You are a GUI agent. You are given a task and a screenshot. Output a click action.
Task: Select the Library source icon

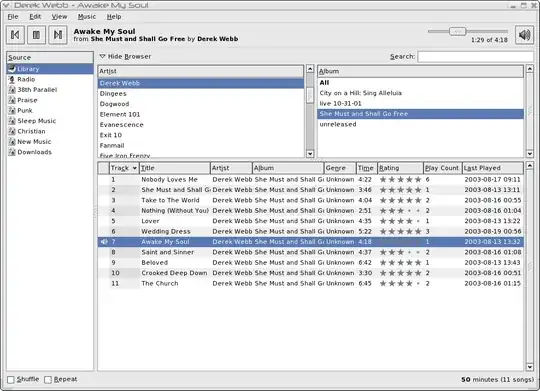12,69
